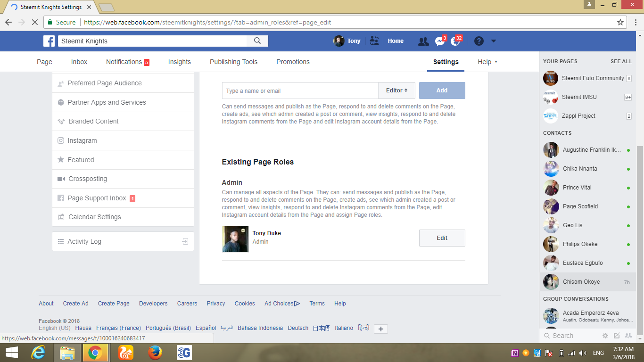The height and width of the screenshot is (362, 644).
Task: Open the Editor role dropdown
Action: tap(396, 90)
